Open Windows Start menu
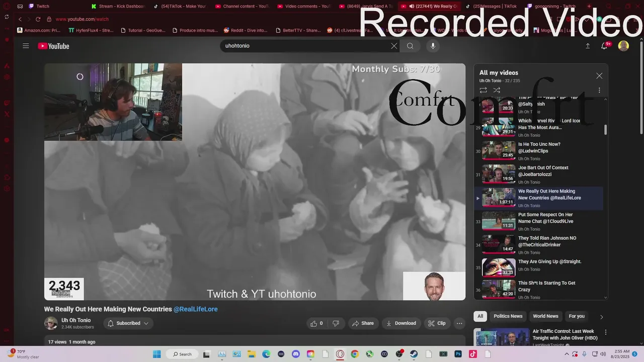Image resolution: width=644 pixels, height=362 pixels. point(156,354)
